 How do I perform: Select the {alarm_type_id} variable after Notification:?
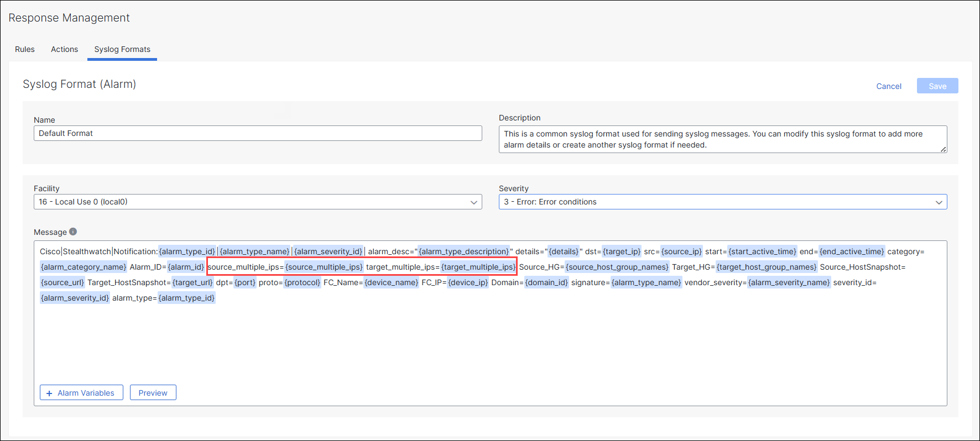point(187,251)
